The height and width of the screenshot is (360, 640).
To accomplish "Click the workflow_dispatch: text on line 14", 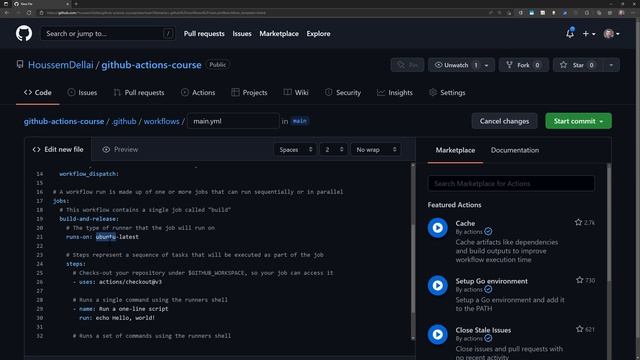I will point(89,174).
